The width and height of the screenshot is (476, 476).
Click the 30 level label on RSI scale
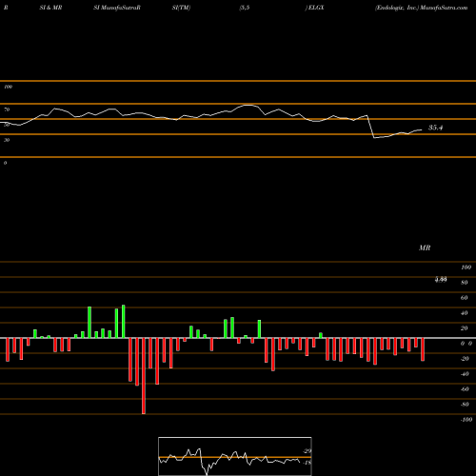[7, 140]
